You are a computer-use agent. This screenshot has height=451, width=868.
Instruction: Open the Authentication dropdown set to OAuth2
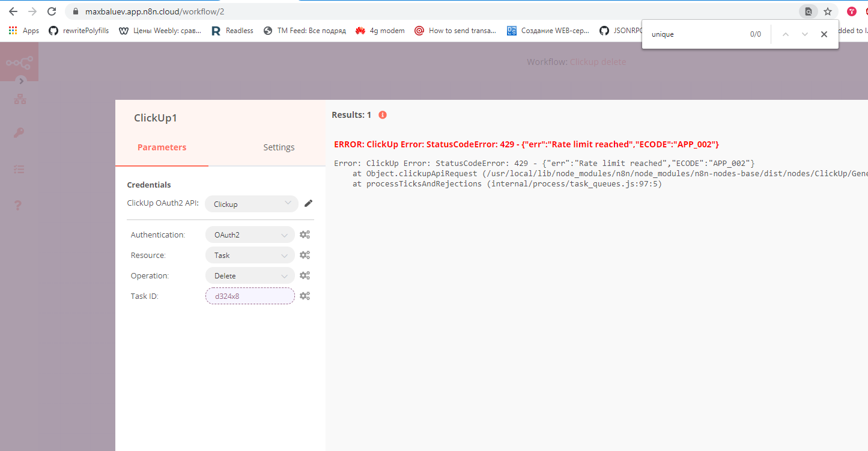click(250, 235)
